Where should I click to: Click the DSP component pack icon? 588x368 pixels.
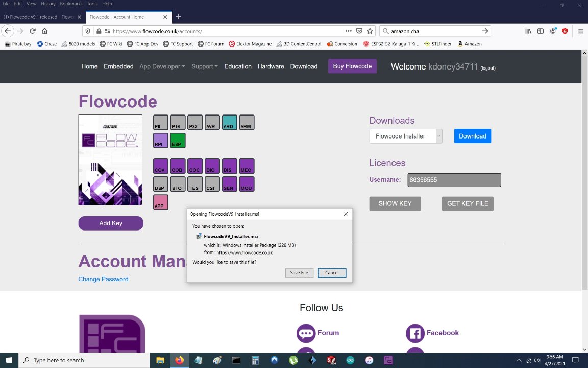point(160,184)
